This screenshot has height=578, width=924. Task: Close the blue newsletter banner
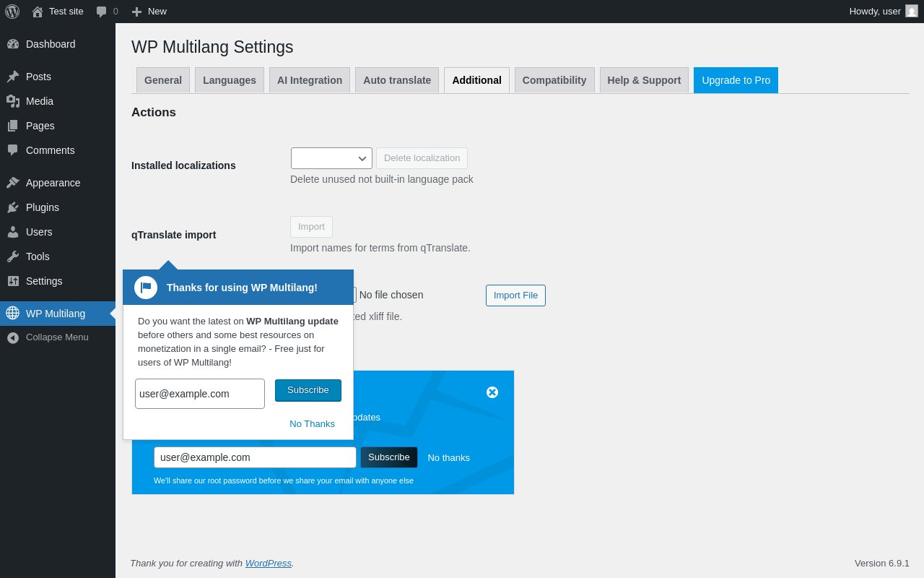point(492,392)
